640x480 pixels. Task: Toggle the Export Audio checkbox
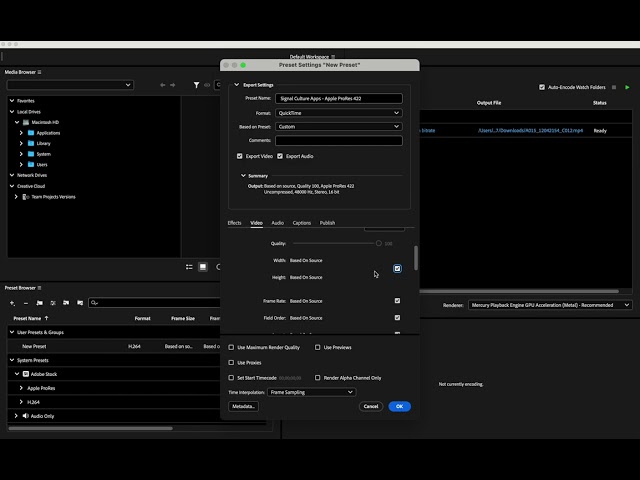coord(280,156)
